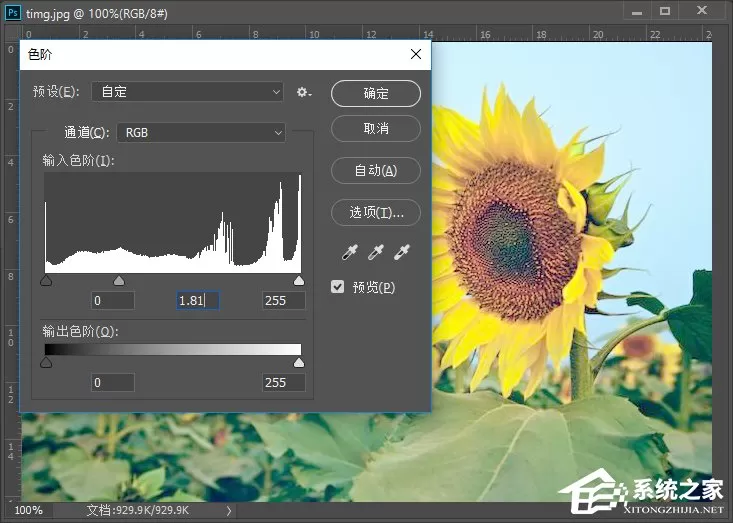Click the output white level field 255
The width and height of the screenshot is (733, 523).
[284, 383]
